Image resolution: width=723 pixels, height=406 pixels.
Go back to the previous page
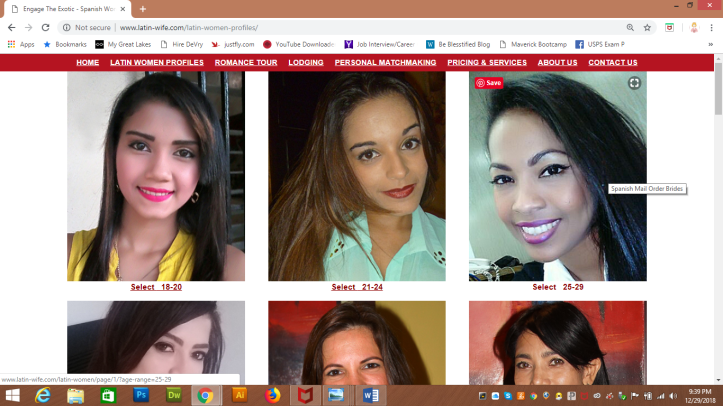click(12, 28)
